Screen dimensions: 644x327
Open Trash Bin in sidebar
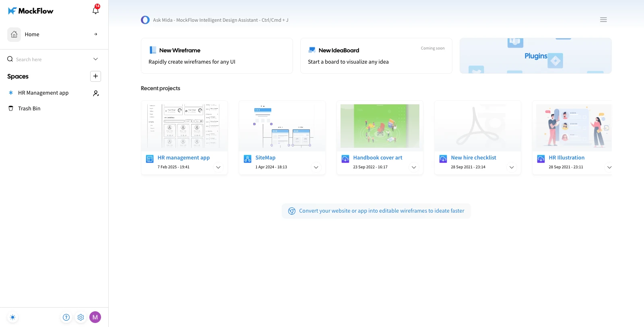29,108
